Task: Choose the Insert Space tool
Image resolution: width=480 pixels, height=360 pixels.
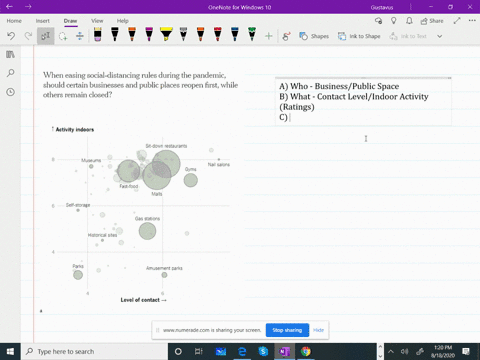Action: pyautogui.click(x=80, y=36)
